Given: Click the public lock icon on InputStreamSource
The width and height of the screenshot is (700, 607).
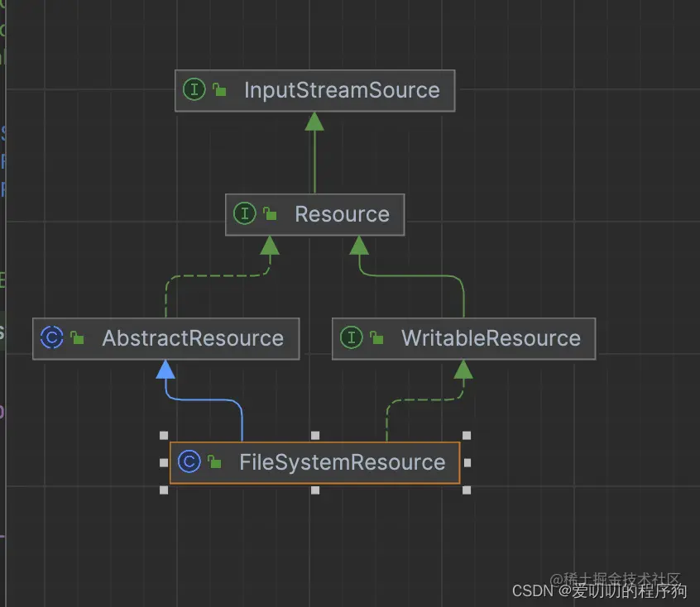Looking at the screenshot, I should click(x=219, y=89).
